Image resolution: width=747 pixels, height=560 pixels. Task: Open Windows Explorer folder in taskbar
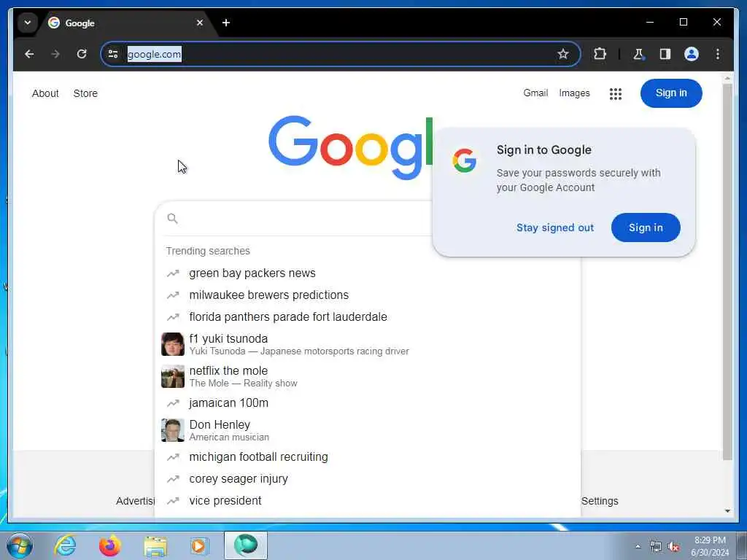point(155,545)
